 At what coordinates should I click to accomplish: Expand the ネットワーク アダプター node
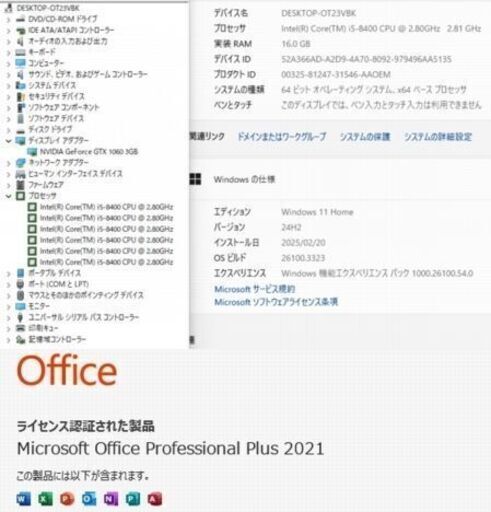coord(8,163)
